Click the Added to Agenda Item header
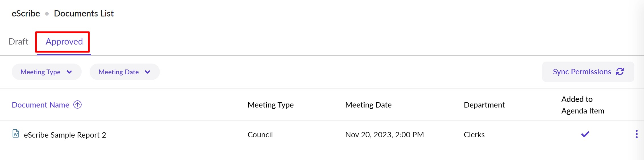 582,105
